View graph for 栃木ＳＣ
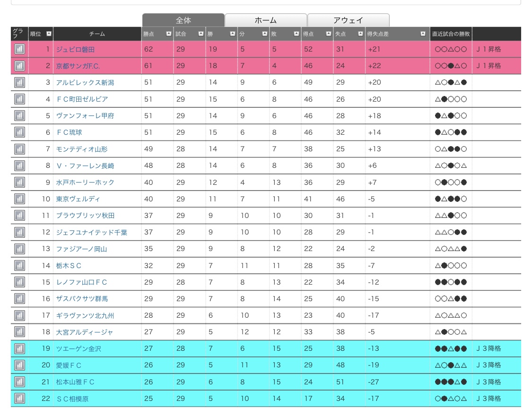This screenshot has height=417, width=532. click(x=19, y=265)
